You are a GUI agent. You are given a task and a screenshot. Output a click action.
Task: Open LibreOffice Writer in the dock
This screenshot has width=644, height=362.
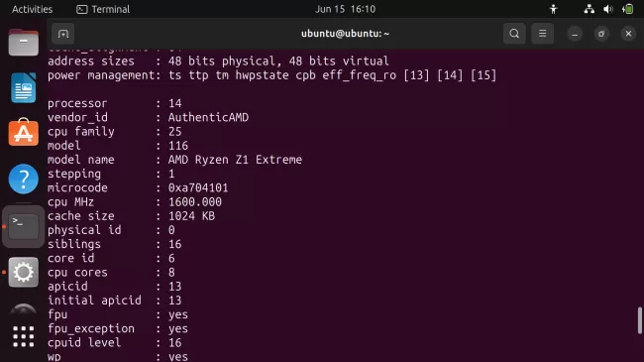(24, 87)
